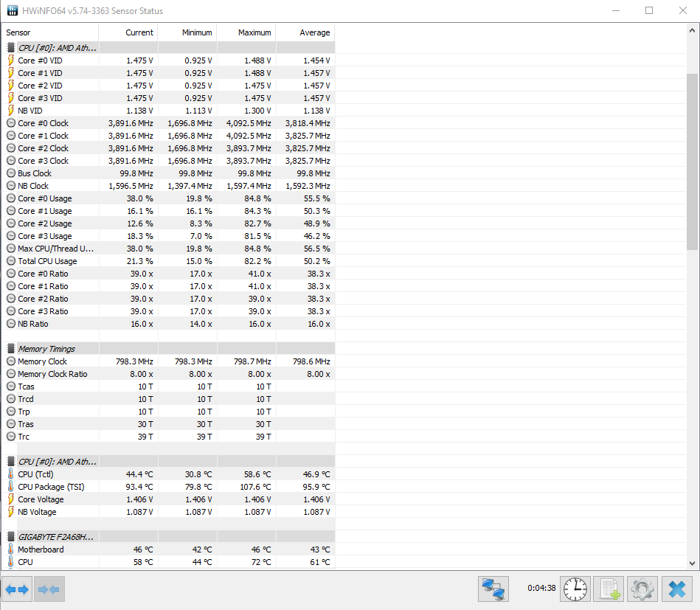Click the lightning icon beside NB VID
This screenshot has width=700, height=610.
tap(11, 111)
